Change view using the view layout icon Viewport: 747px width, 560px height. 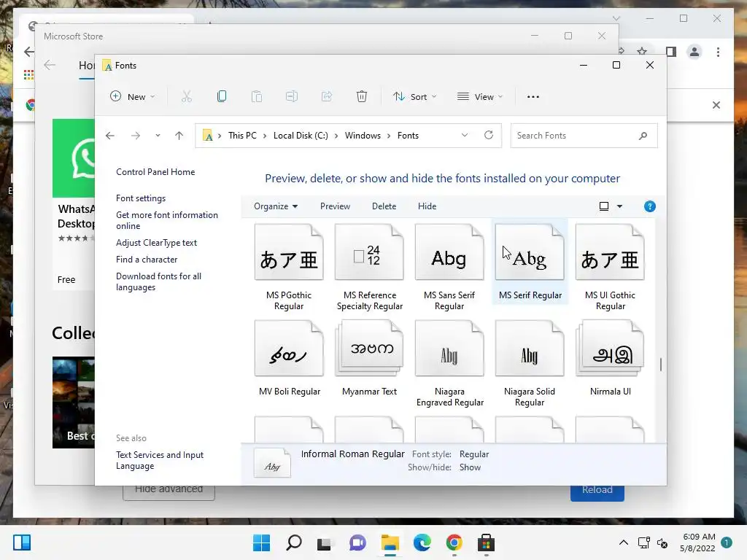click(603, 206)
